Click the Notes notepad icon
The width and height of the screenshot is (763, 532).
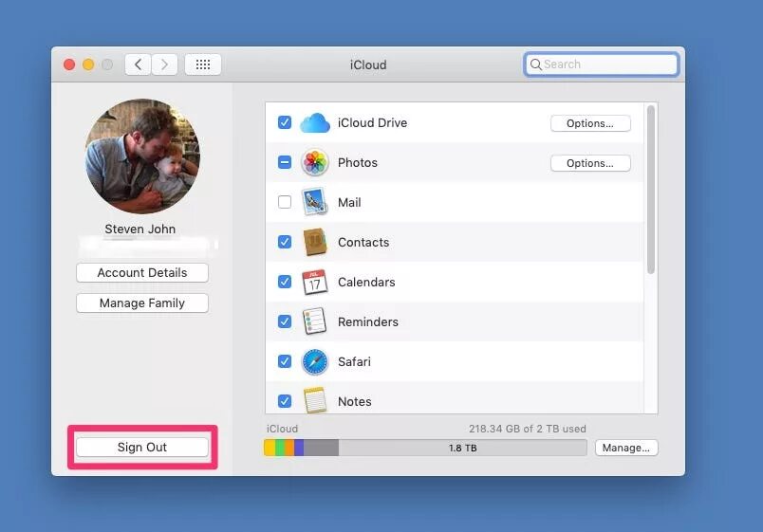pyautogui.click(x=315, y=401)
